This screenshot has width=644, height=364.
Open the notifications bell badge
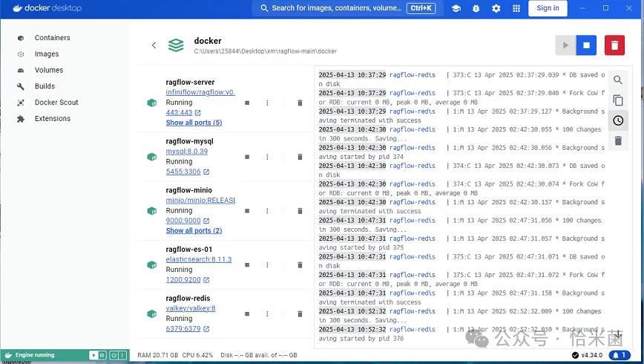[620, 355]
